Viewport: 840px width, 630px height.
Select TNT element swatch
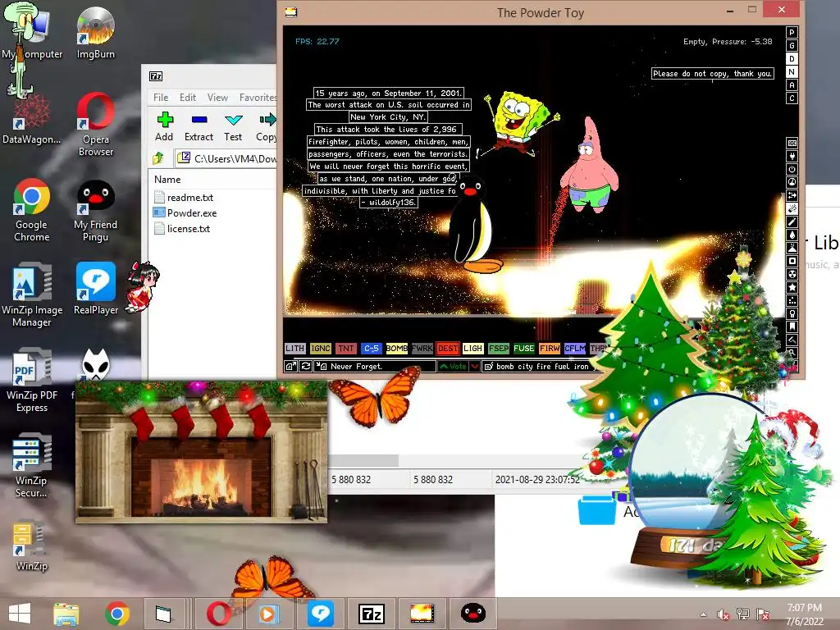(x=346, y=348)
